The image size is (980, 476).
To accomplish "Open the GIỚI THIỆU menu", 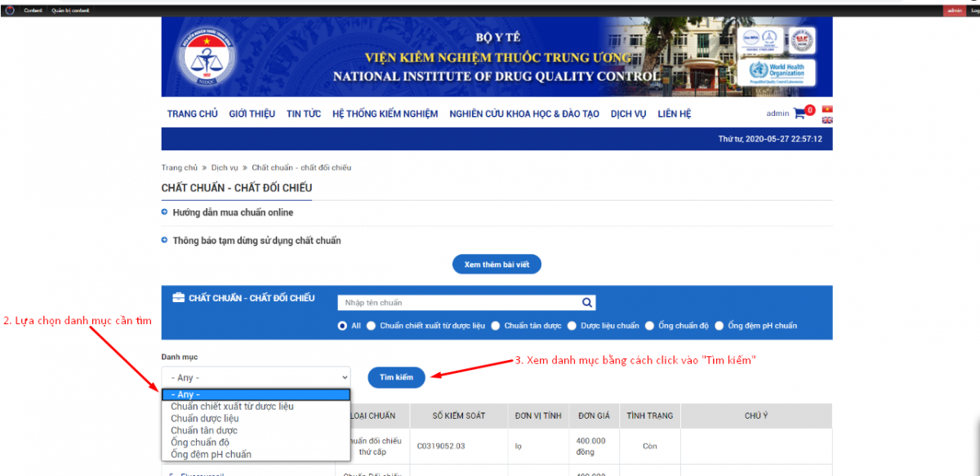I will click(252, 113).
